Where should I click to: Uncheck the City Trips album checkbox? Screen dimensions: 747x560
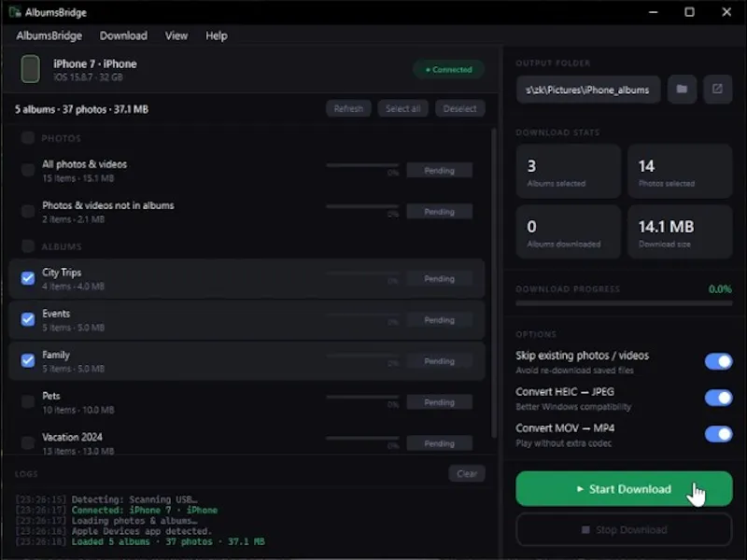coord(28,278)
